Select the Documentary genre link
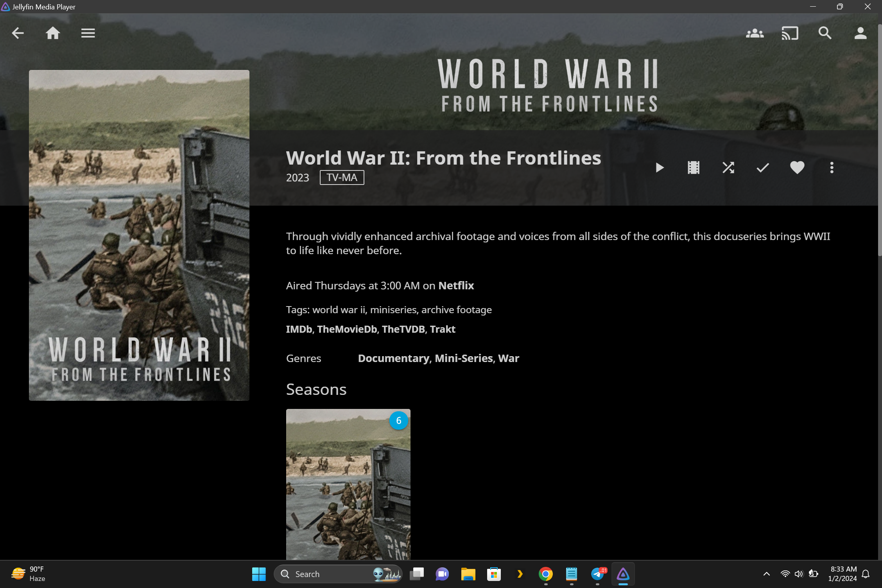The width and height of the screenshot is (882, 588). tap(393, 359)
